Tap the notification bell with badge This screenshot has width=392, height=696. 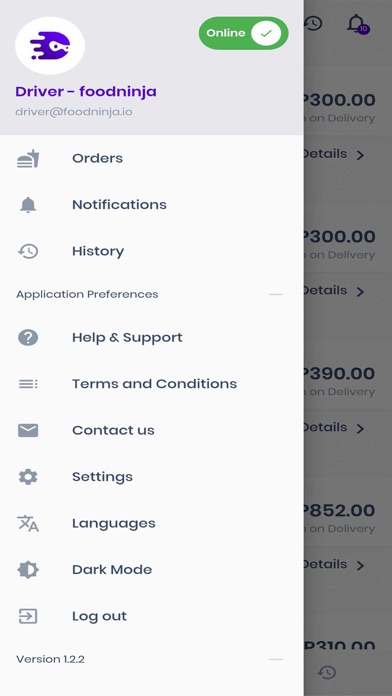357,24
